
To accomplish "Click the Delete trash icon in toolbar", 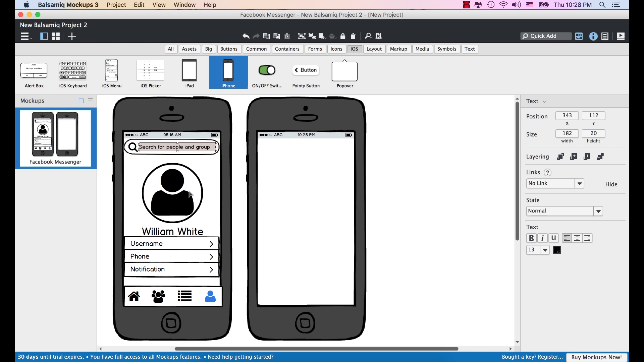I will pos(353,36).
